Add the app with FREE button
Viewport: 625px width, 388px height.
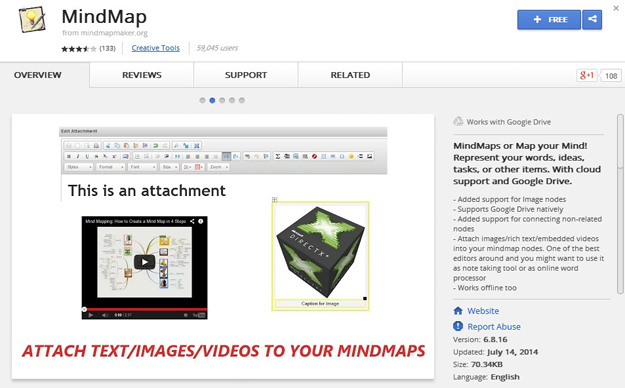pos(549,20)
